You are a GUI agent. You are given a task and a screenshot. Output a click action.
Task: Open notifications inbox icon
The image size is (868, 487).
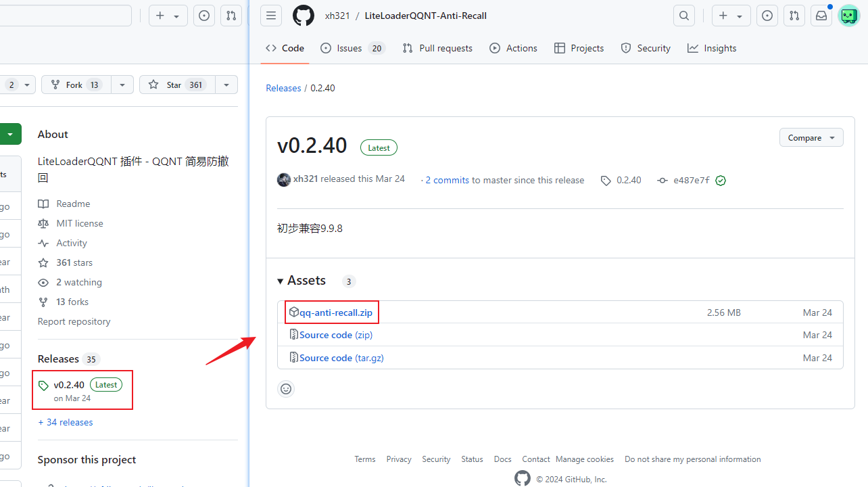tap(821, 16)
